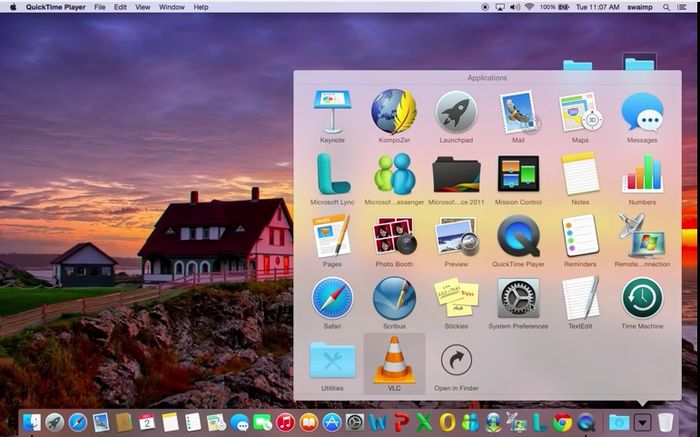Launch Microsoft PowerPoint from the Dock

(x=401, y=422)
